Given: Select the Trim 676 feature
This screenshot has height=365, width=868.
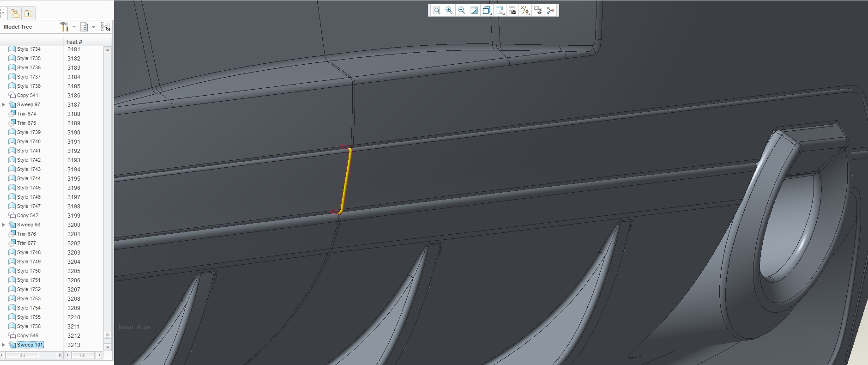Looking at the screenshot, I should (26, 234).
